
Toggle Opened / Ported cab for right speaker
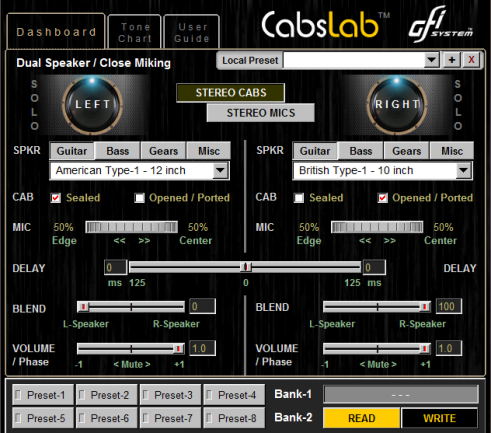coord(382,198)
